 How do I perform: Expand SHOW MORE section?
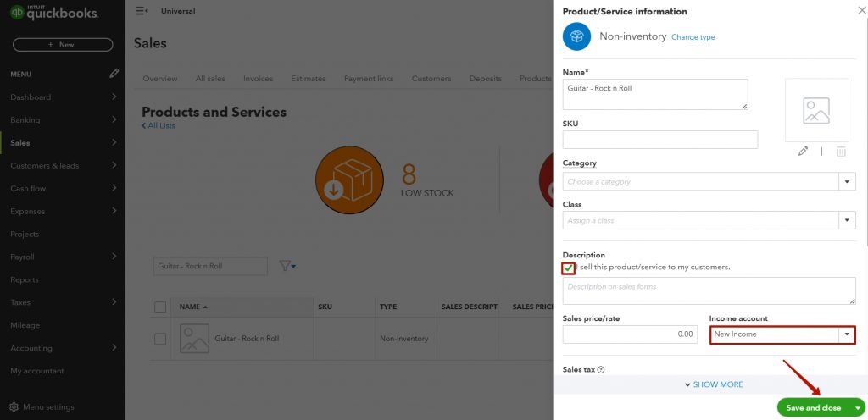tap(714, 384)
